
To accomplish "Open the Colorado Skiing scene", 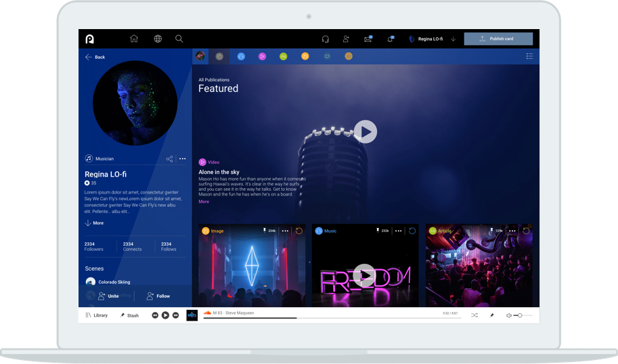I will tap(108, 281).
